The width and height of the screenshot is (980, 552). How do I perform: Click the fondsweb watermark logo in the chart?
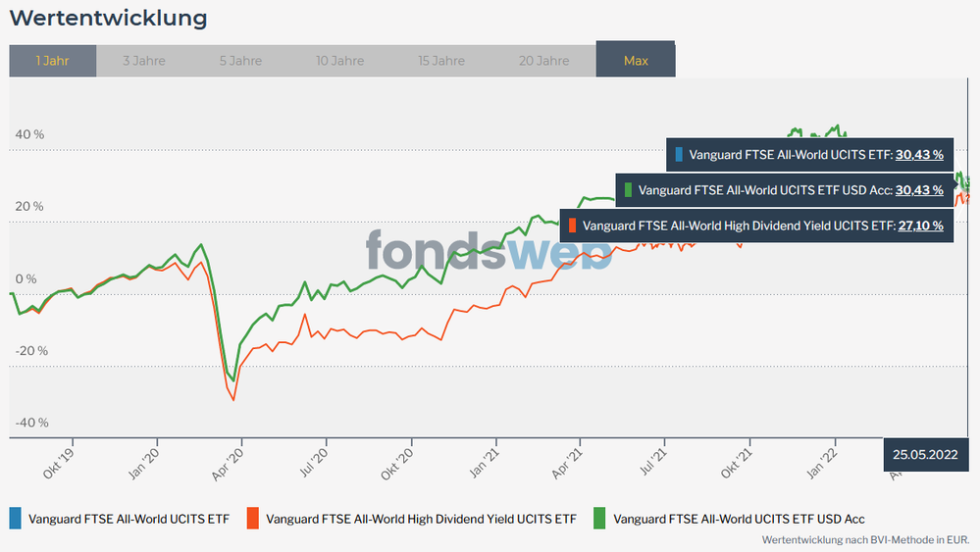click(489, 251)
